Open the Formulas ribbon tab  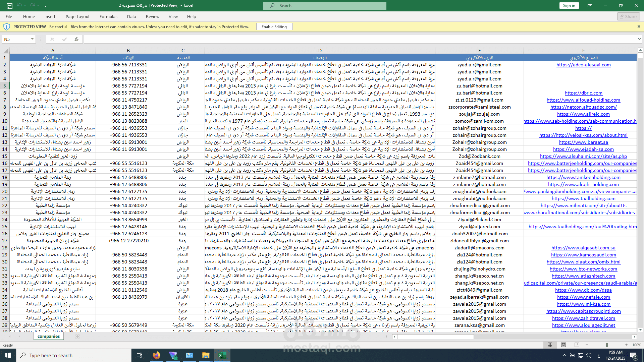click(108, 16)
